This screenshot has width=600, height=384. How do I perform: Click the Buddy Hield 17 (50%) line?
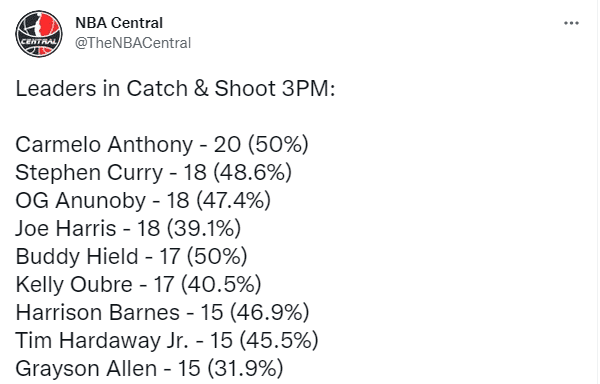click(x=131, y=257)
